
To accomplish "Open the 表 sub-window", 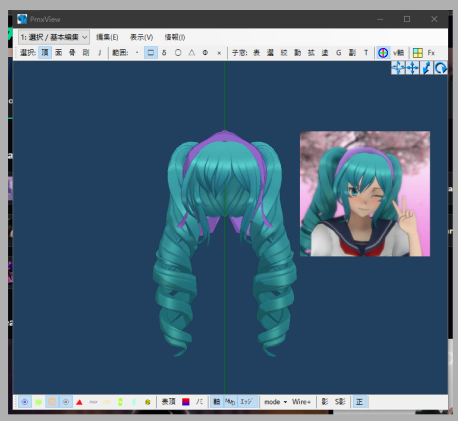I will [256, 53].
